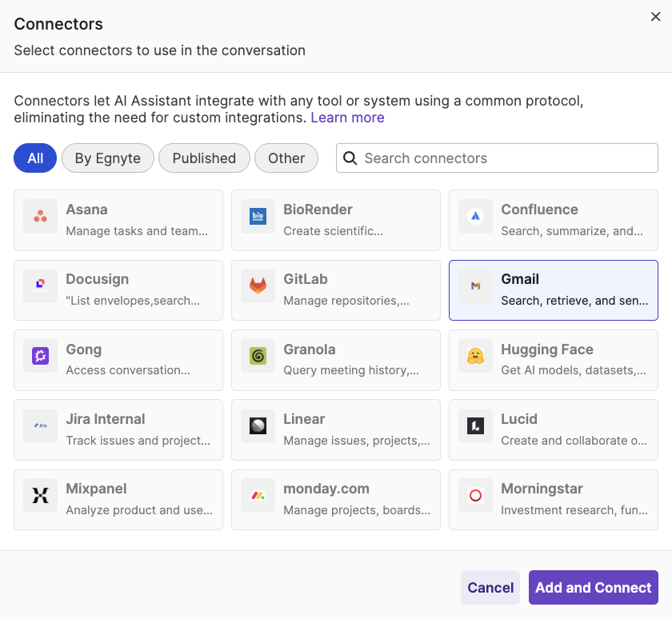Click the Confluence logo icon
This screenshot has height=619, width=672.
476,216
